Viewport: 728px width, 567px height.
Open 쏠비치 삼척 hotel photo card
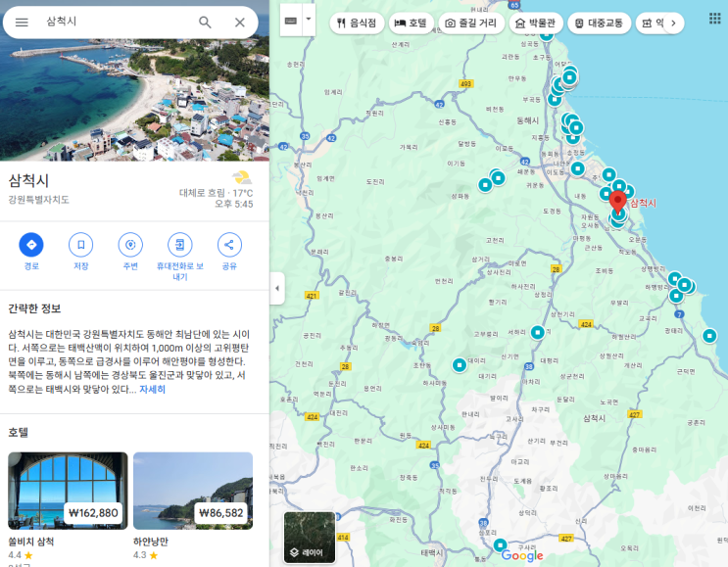[x=68, y=491]
